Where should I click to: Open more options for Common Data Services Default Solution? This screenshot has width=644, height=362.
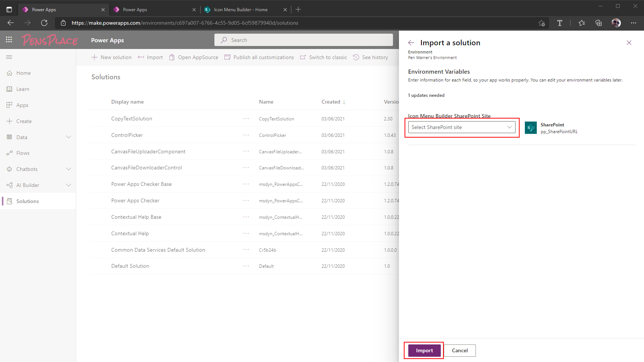[246, 250]
